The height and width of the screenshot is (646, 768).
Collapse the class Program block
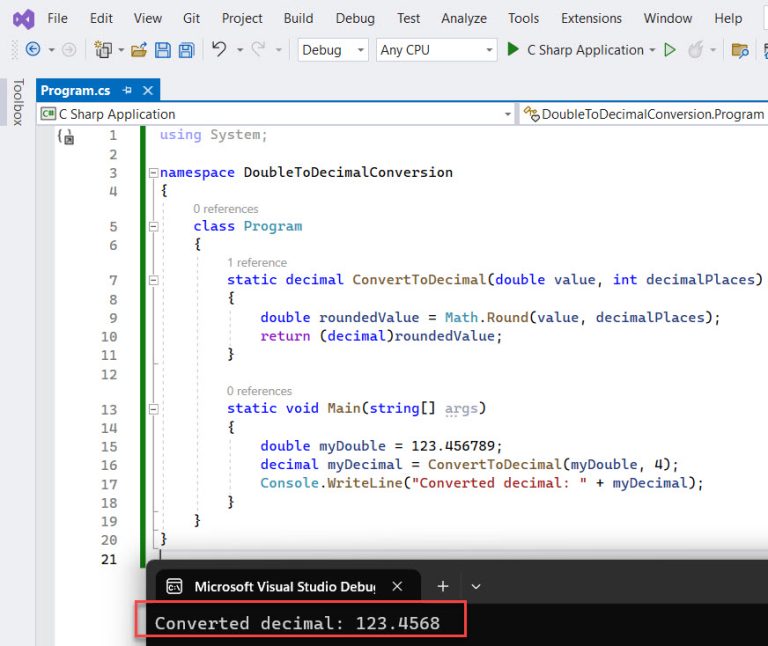153,226
